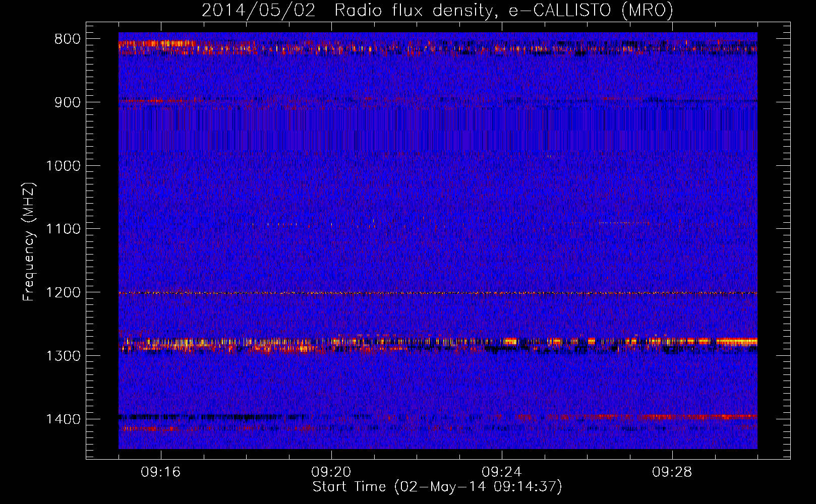The height and width of the screenshot is (504, 816).
Task: Select the 09:20 time axis label
Action: pos(331,472)
